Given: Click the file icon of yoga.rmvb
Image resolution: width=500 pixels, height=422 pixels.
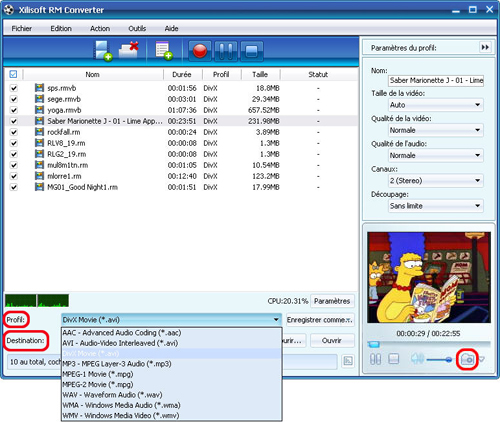Looking at the screenshot, I should point(39,110).
